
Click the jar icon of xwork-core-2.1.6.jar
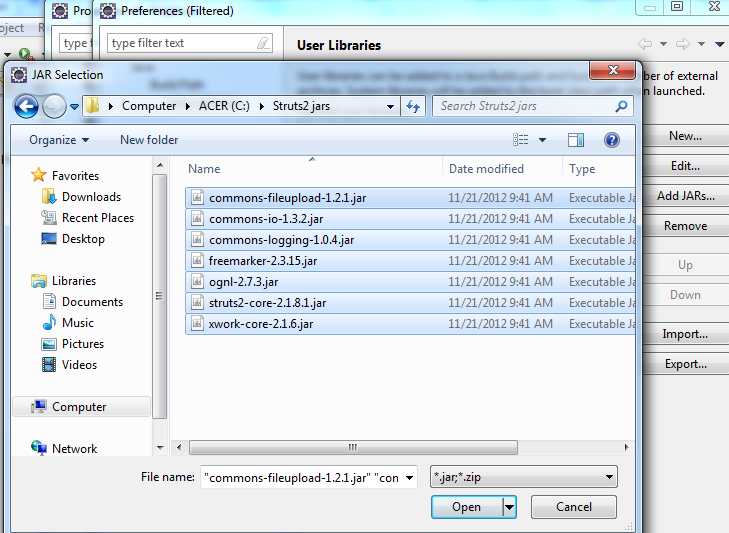click(x=198, y=323)
